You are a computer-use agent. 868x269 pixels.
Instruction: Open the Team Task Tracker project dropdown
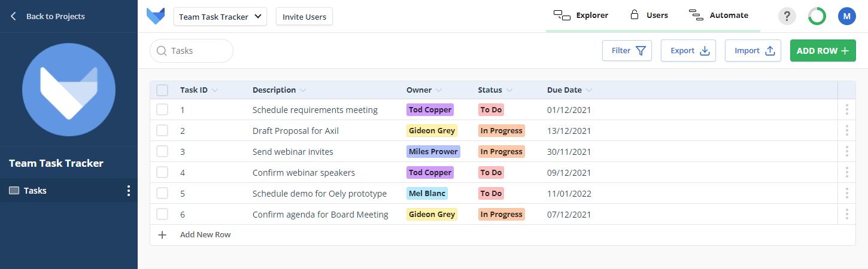220,17
